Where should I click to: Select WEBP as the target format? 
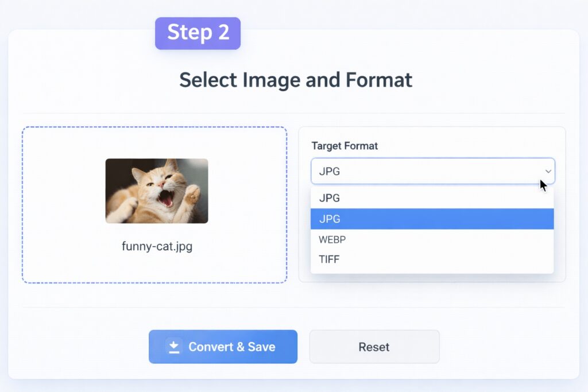pyautogui.click(x=332, y=239)
